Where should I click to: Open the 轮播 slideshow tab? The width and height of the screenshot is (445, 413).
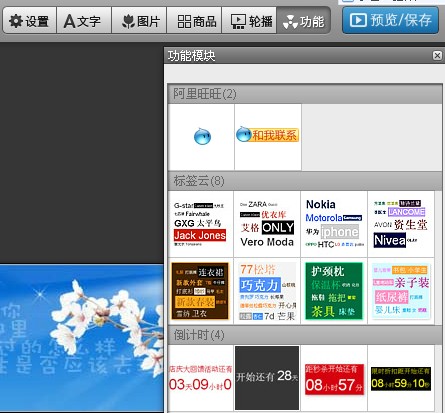(x=249, y=21)
